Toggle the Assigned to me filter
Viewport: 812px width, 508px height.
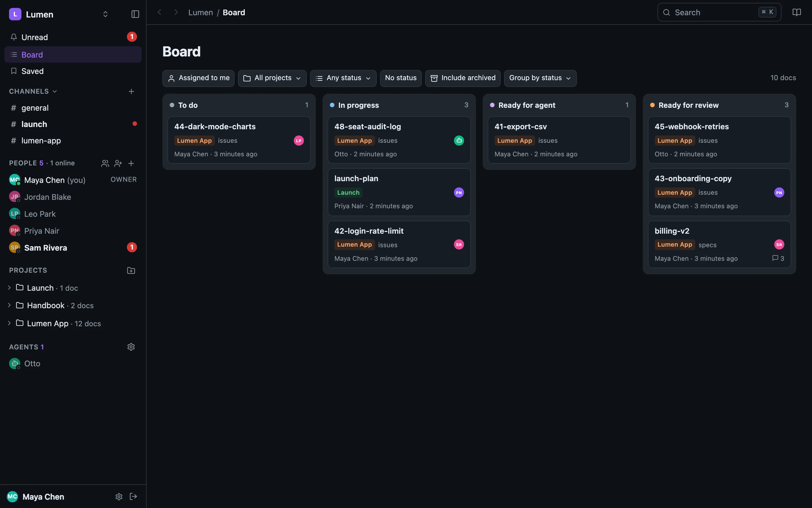(198, 78)
